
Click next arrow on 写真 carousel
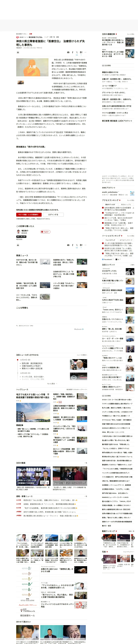point(133,560)
